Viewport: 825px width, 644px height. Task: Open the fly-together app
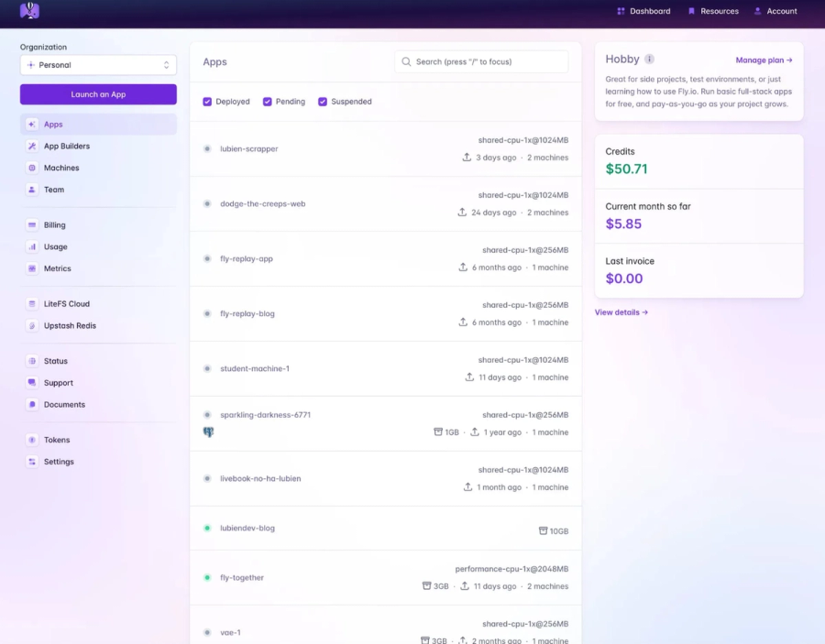click(386, 578)
